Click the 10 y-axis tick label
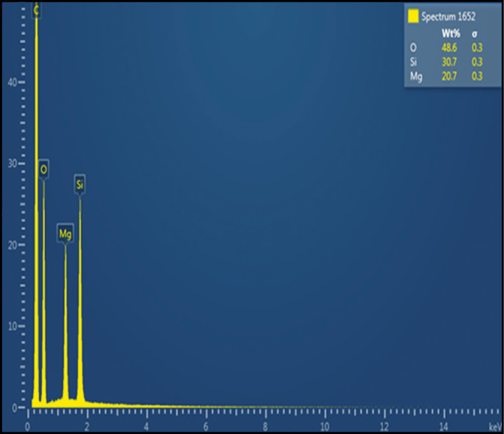The height and width of the screenshot is (434, 504). point(12,327)
